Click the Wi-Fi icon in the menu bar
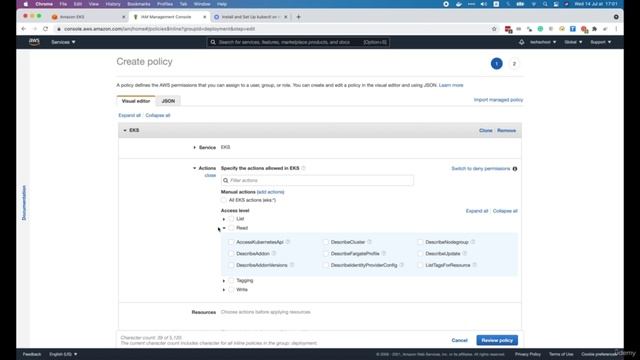640x360 pixels. point(533,4)
